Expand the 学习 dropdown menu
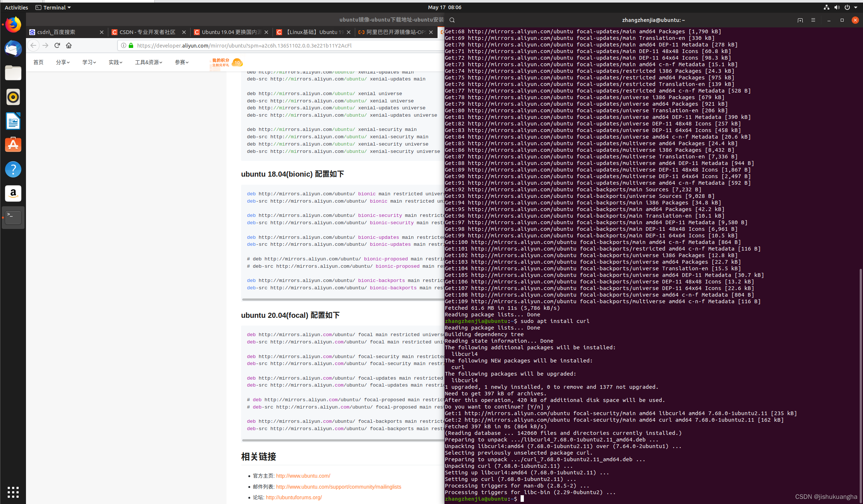Viewport: 863px width, 504px height. pyautogui.click(x=89, y=62)
